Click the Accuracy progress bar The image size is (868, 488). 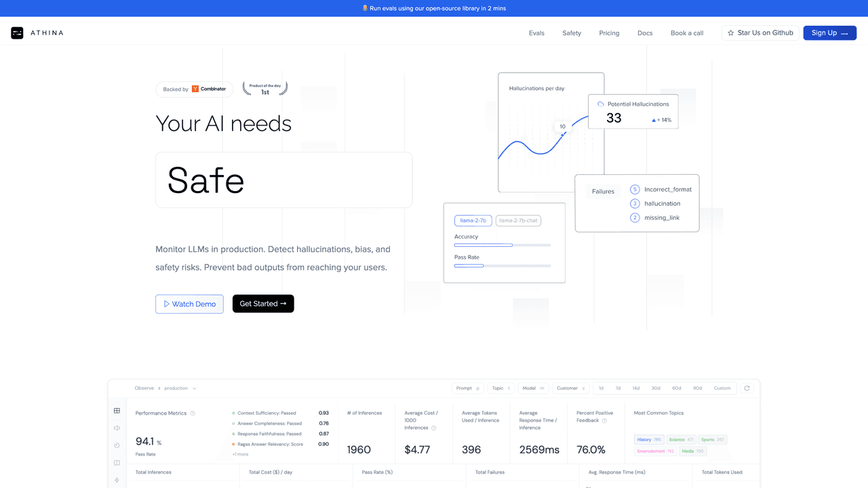click(x=502, y=245)
